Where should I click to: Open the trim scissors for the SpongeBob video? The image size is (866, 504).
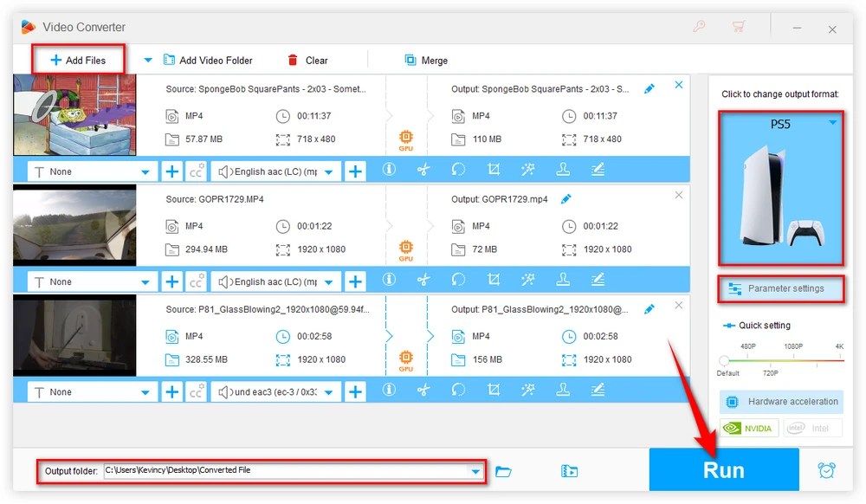pos(423,170)
